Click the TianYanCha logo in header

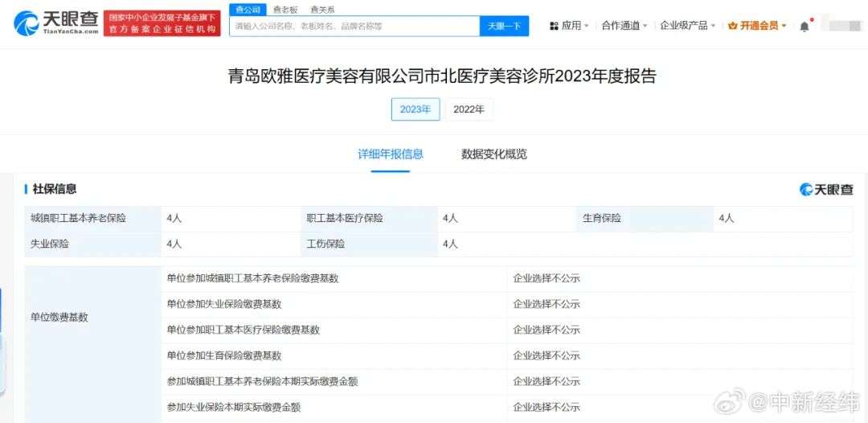tap(55, 23)
